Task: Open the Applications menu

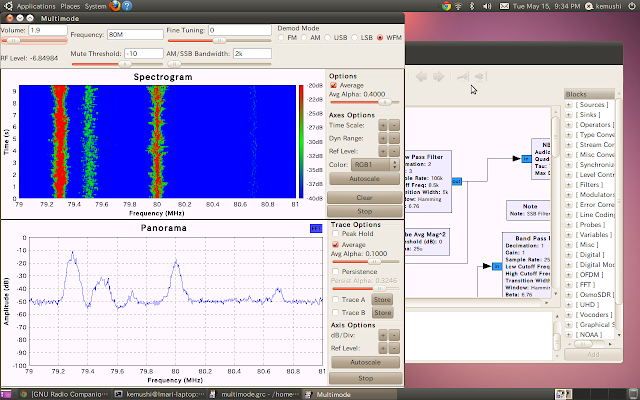Action: (x=36, y=6)
